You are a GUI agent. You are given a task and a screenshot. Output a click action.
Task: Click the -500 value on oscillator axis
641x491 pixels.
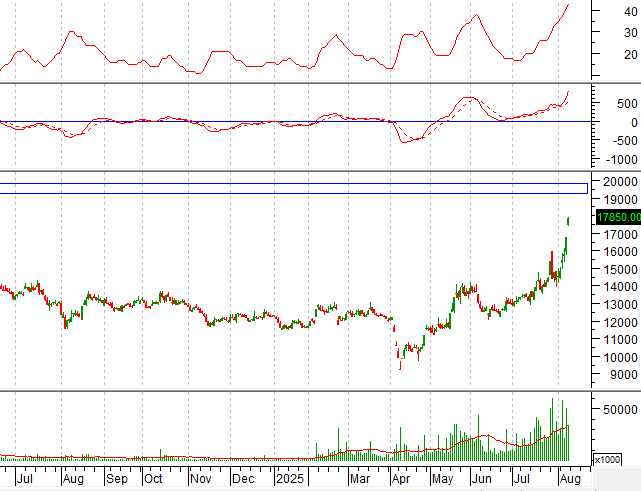point(625,141)
